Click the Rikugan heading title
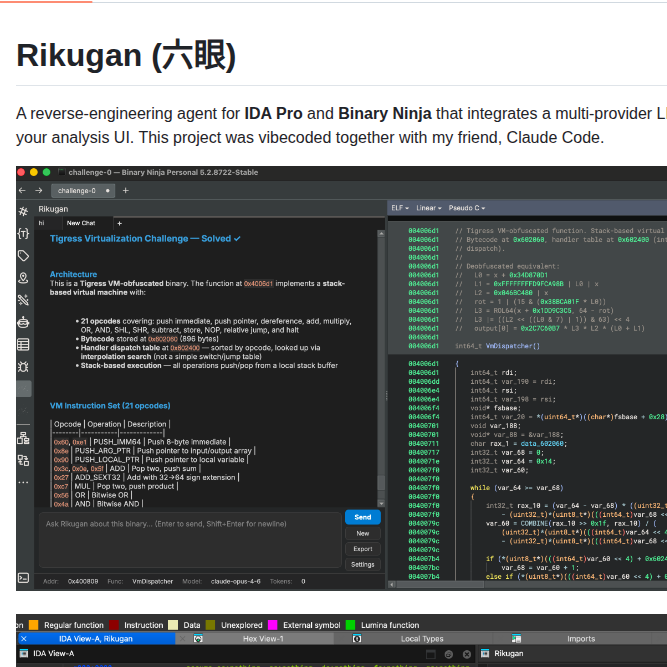The image size is (667, 667). tap(126, 56)
